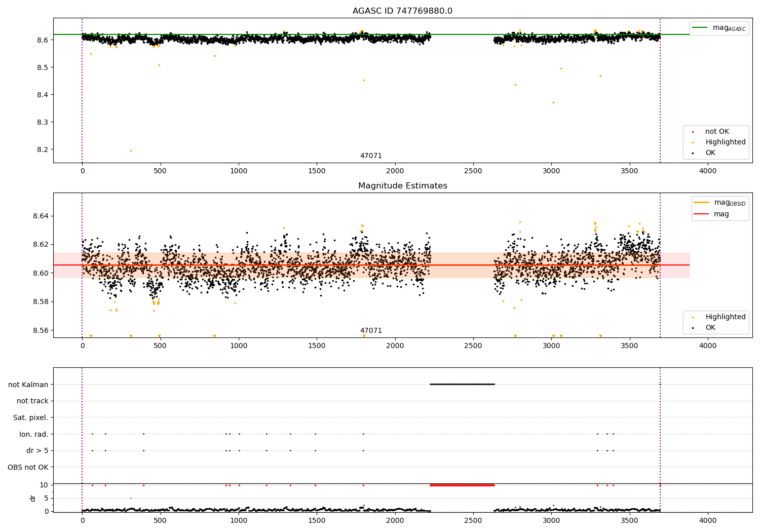Viewport: 760px width, 532px height.
Task: Click the '10' tick on the dr axis
Action: (x=44, y=485)
